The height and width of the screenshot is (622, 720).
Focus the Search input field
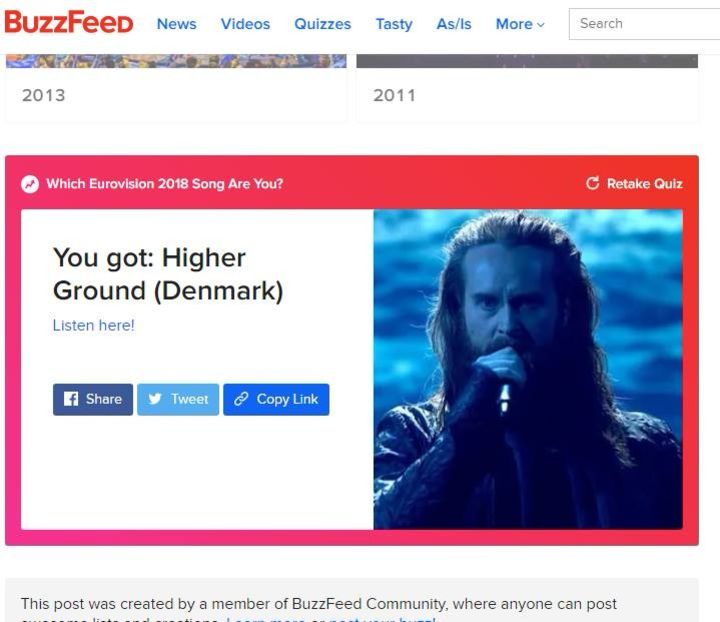pyautogui.click(x=644, y=24)
